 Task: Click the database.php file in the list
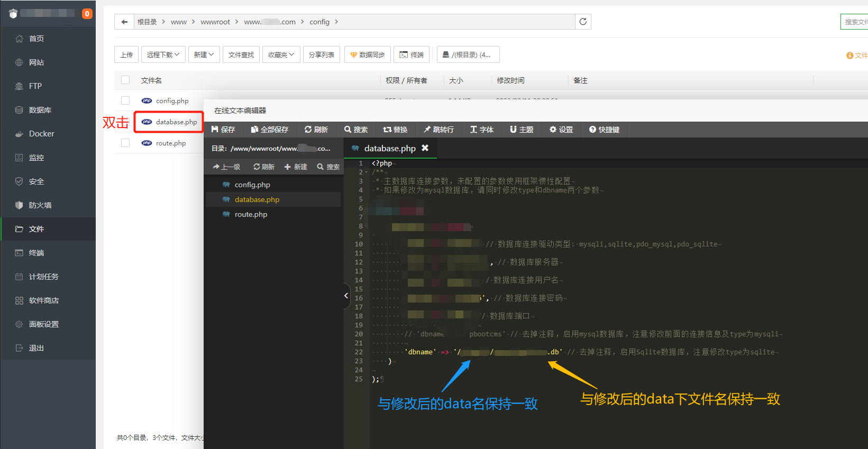point(176,122)
